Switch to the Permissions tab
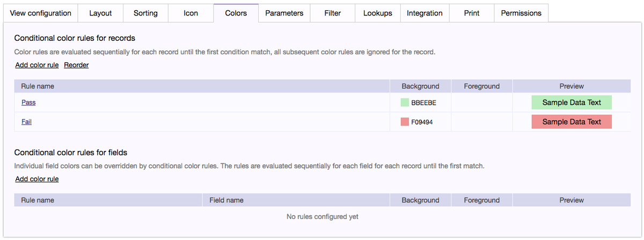 coord(521,13)
